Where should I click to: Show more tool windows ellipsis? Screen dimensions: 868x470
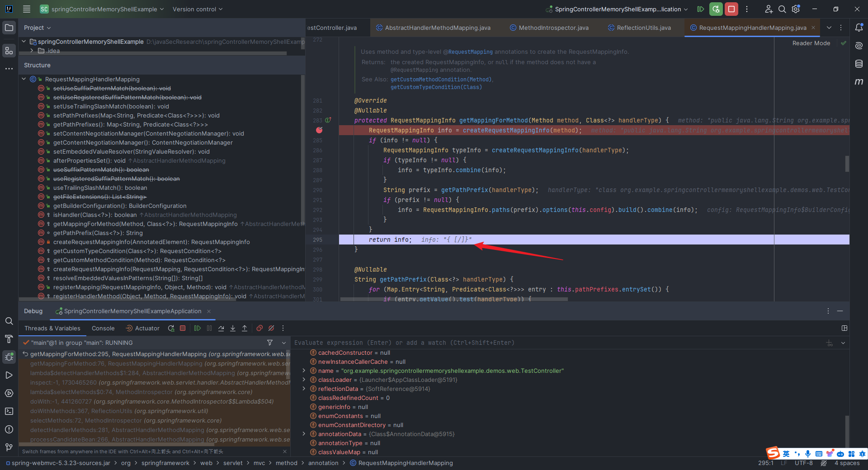click(9, 69)
